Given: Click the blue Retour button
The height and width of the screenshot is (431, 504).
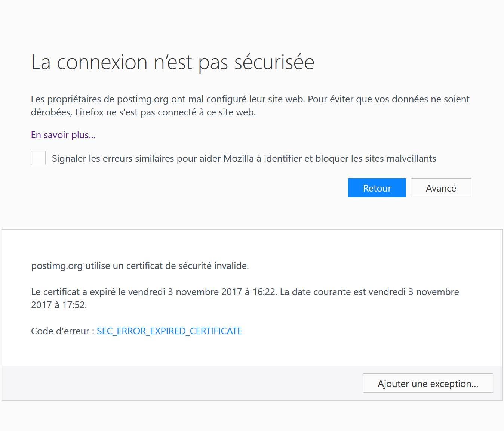Looking at the screenshot, I should pyautogui.click(x=377, y=188).
